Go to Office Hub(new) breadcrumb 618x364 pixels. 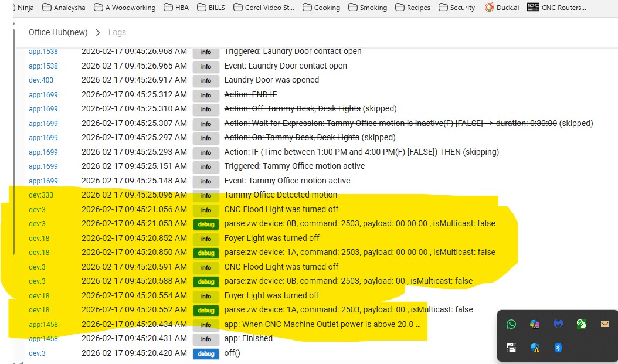58,32
